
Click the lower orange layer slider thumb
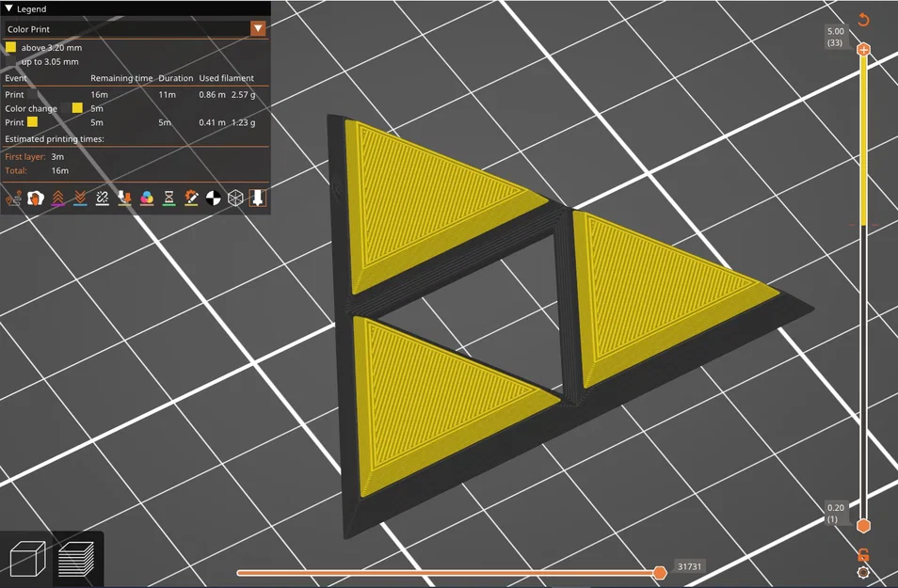[x=863, y=525]
